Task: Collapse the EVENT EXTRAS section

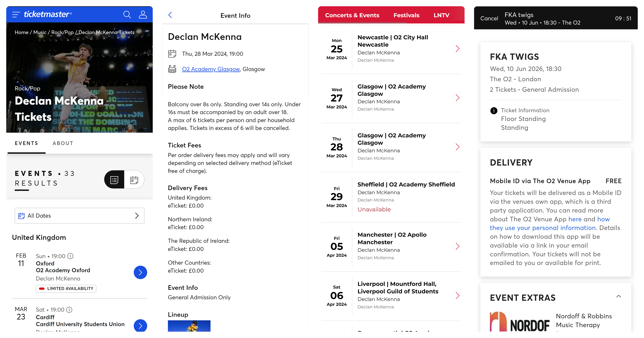Action: (618, 297)
